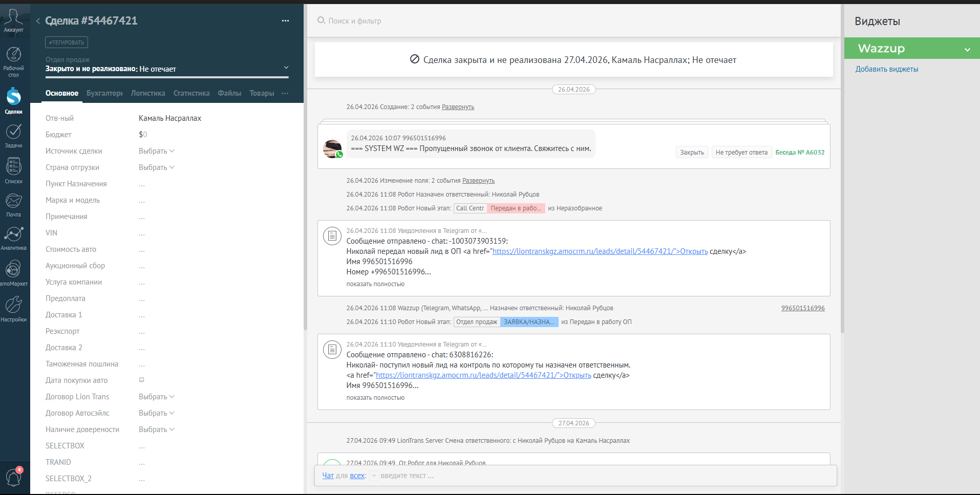Open Почта mail section

13,205
